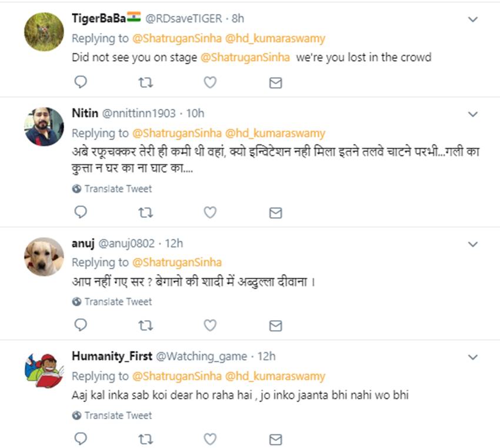This screenshot has width=500, height=448.
Task: Open the @ShatruganSinha link in anuj's reply
Action: point(176,262)
